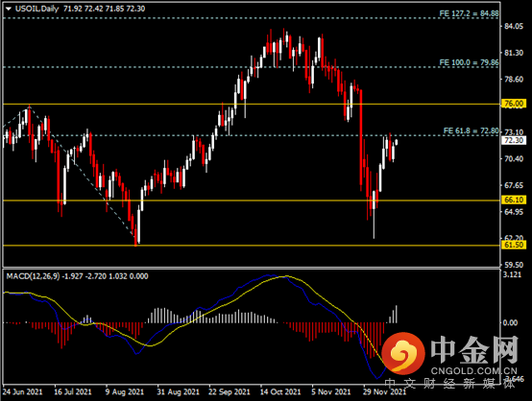Pick the 78.60 price axis value
The image size is (532, 401).
click(514, 80)
